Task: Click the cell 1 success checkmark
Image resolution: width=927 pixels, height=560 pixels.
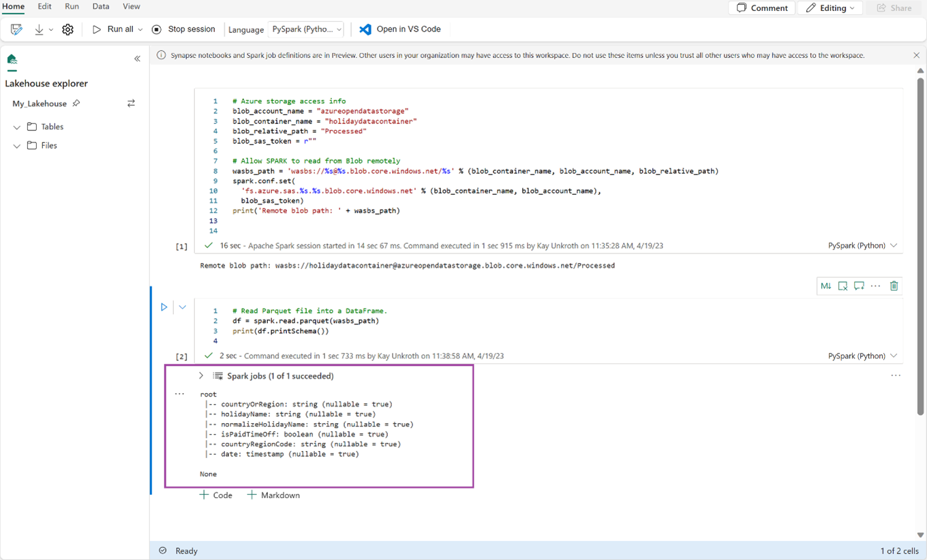Action: pos(209,245)
